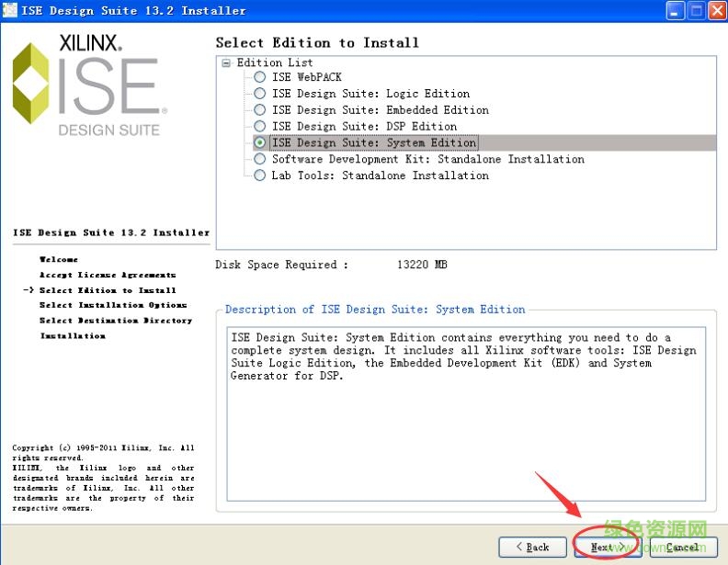Choose ISE Design Suite: Logic Edition
Image resolution: width=728 pixels, height=565 pixels.
tap(260, 94)
